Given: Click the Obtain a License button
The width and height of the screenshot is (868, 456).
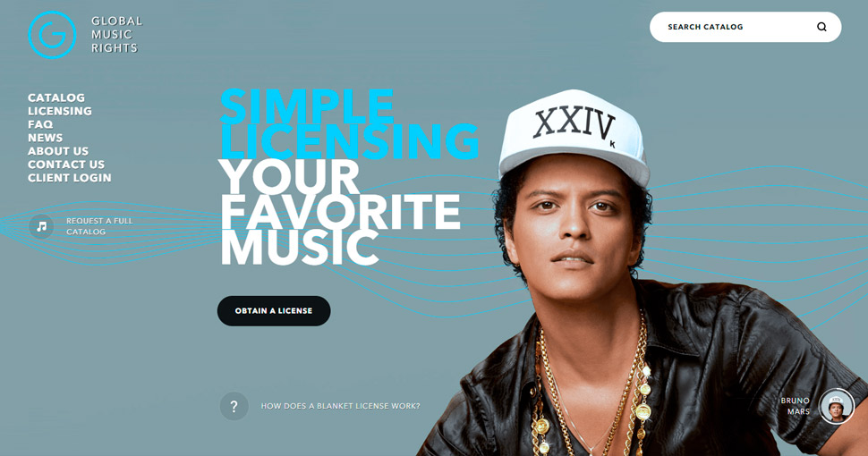Looking at the screenshot, I should pos(274,311).
